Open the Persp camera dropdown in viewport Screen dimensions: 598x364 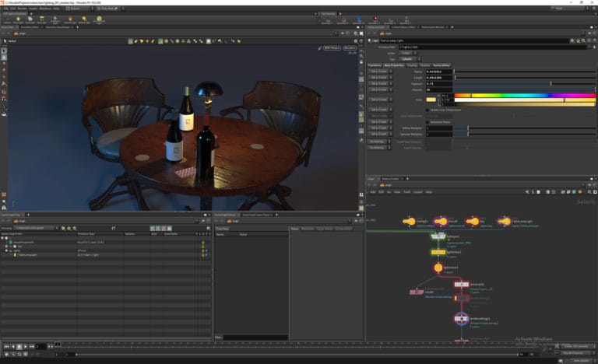[330, 47]
